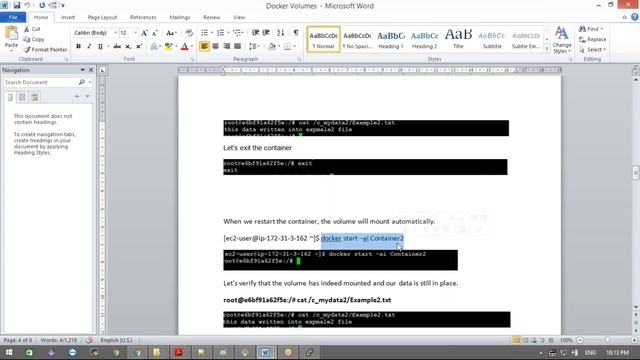640x360 pixels.
Task: Open the font size dropdown
Action: tap(135, 33)
